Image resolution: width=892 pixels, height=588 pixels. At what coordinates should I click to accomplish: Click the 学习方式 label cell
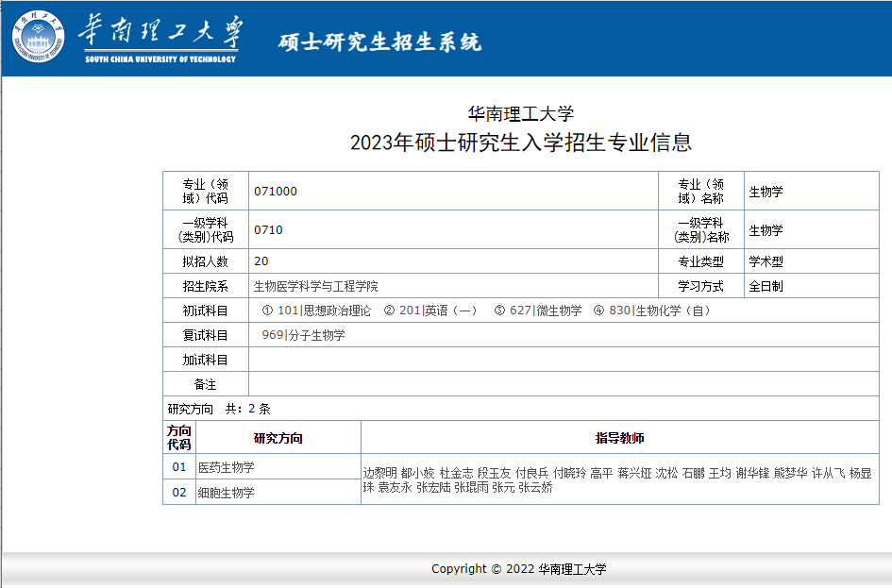pyautogui.click(x=700, y=286)
